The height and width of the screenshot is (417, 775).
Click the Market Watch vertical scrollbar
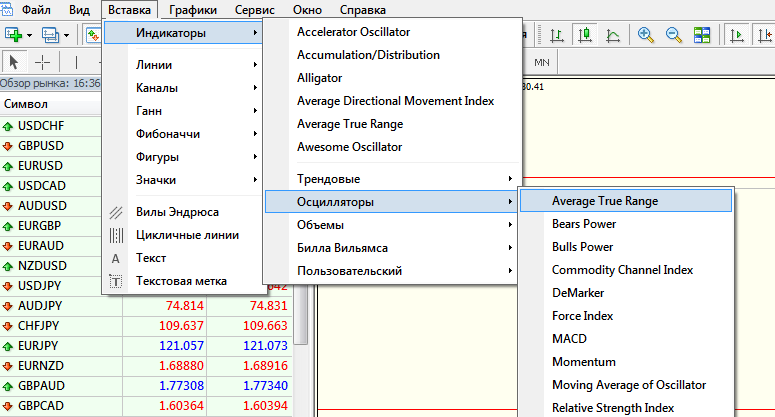300,316
